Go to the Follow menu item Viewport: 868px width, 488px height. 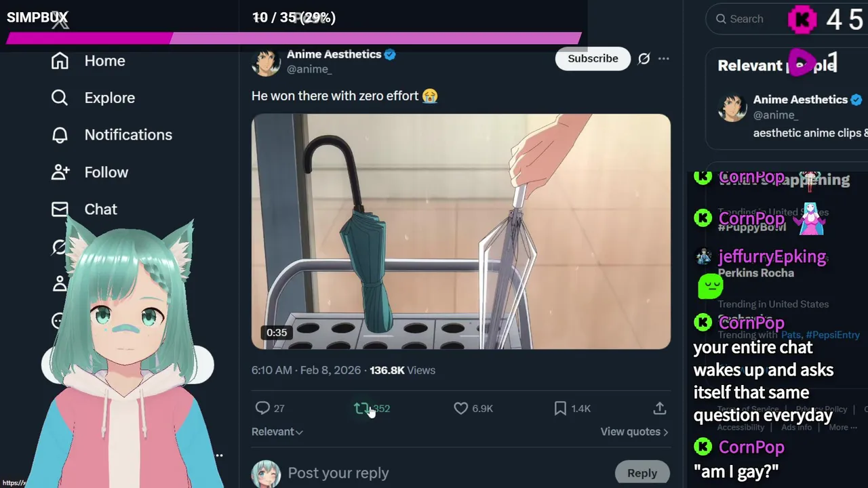coord(106,172)
